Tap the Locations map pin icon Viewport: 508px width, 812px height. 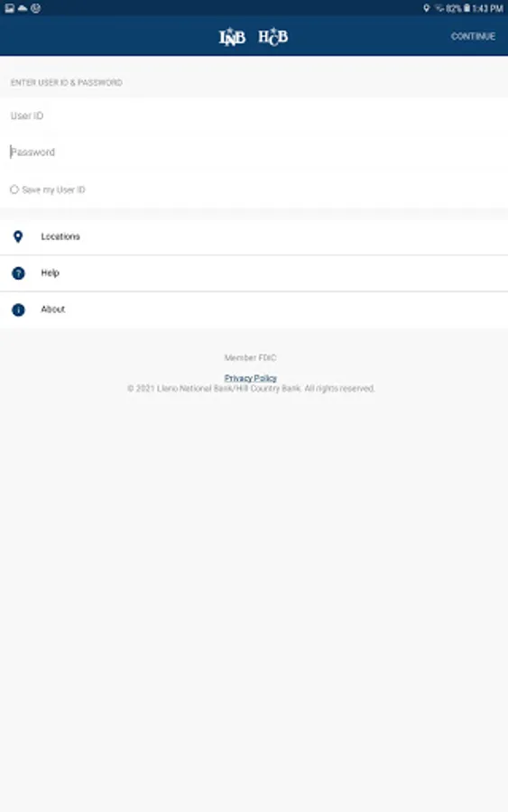pos(18,236)
